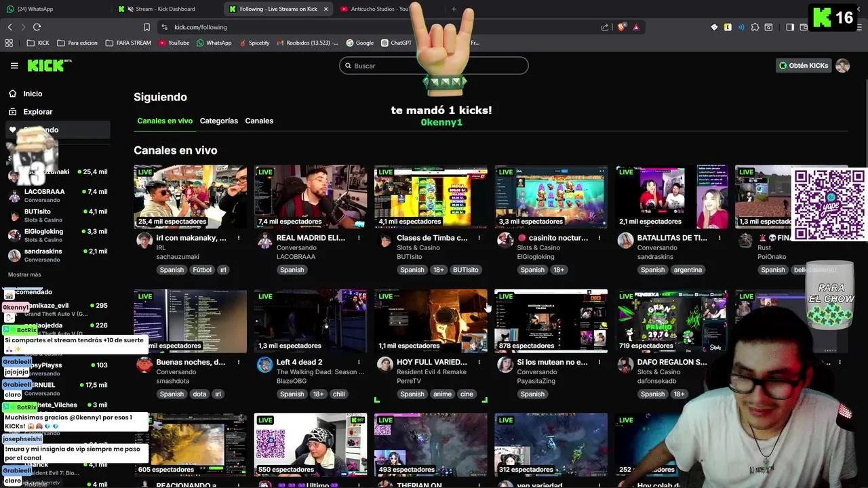
Task: Focus the Buscar search field
Action: [434, 66]
